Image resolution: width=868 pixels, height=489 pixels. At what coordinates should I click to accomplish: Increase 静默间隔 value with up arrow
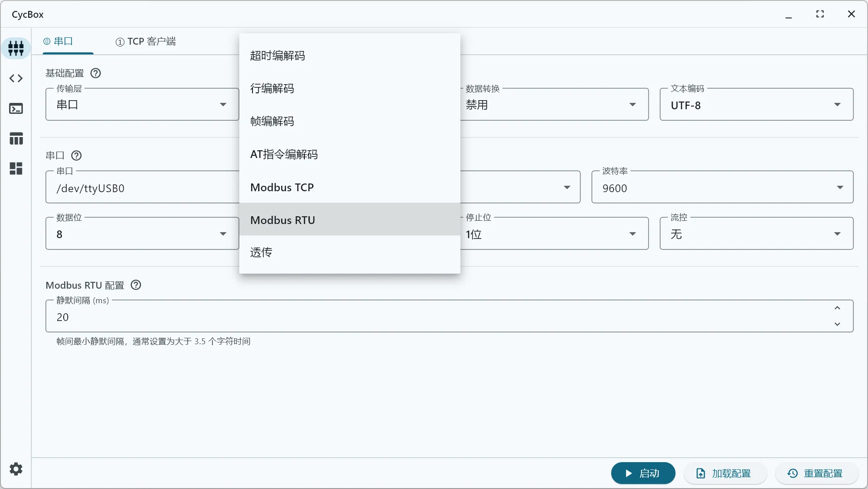coord(837,308)
